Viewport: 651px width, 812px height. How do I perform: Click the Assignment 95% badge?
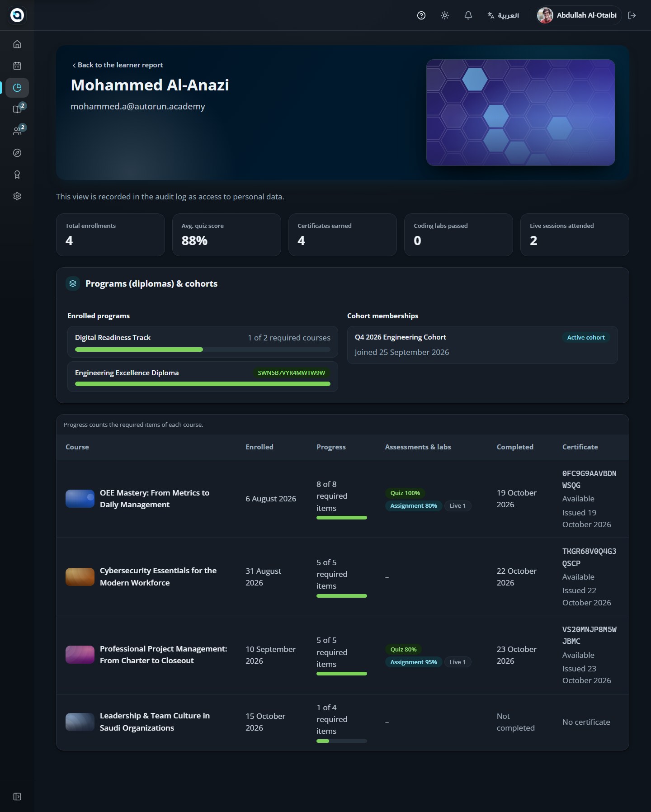(x=414, y=662)
